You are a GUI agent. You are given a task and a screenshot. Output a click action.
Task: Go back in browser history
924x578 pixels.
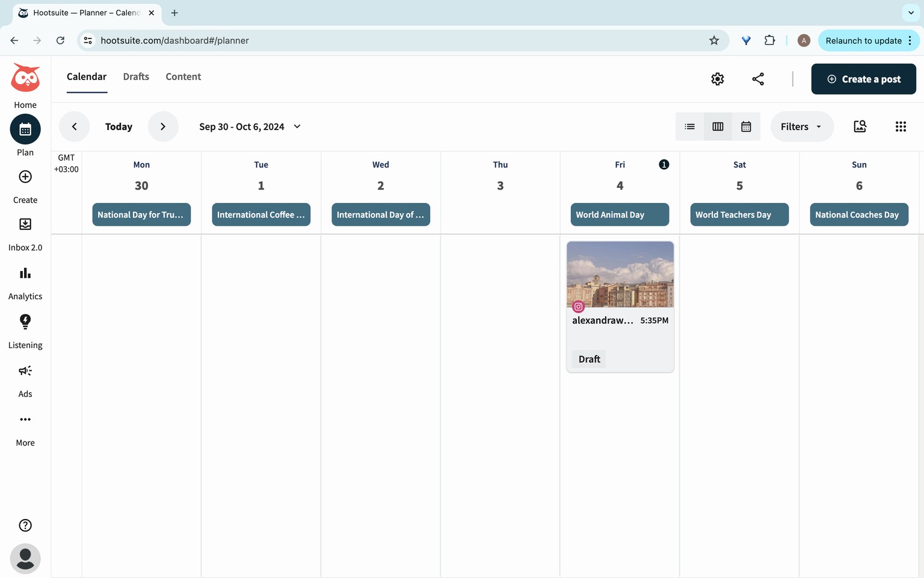14,40
